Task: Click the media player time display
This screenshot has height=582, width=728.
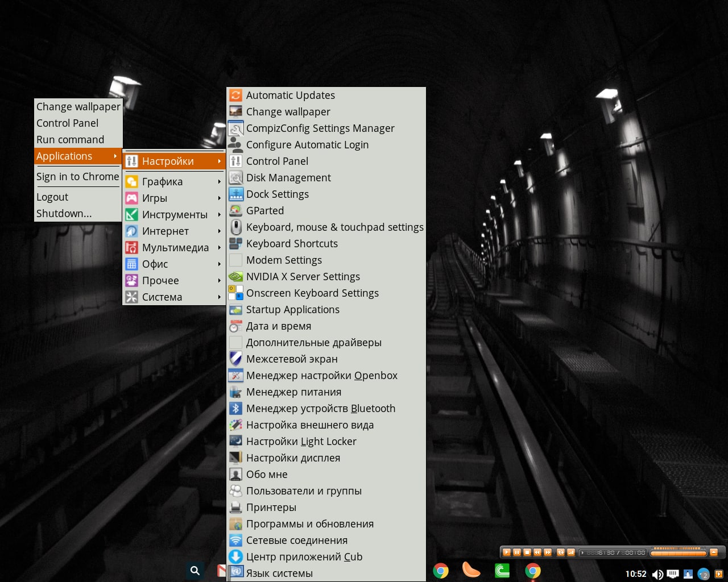Action: click(613, 552)
